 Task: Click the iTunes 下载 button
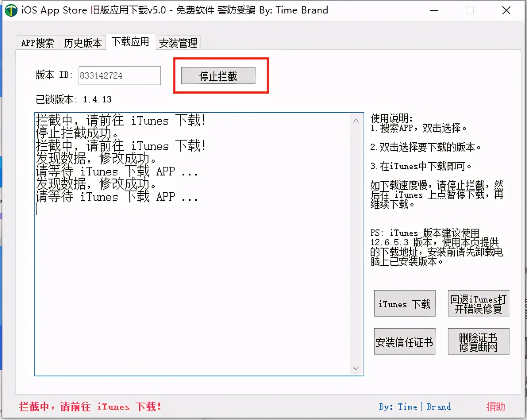coord(404,304)
